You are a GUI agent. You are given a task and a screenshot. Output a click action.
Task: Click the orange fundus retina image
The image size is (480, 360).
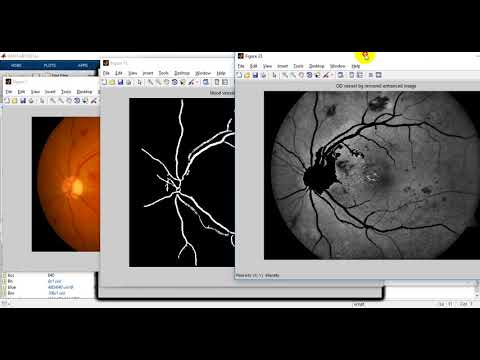(x=66, y=184)
